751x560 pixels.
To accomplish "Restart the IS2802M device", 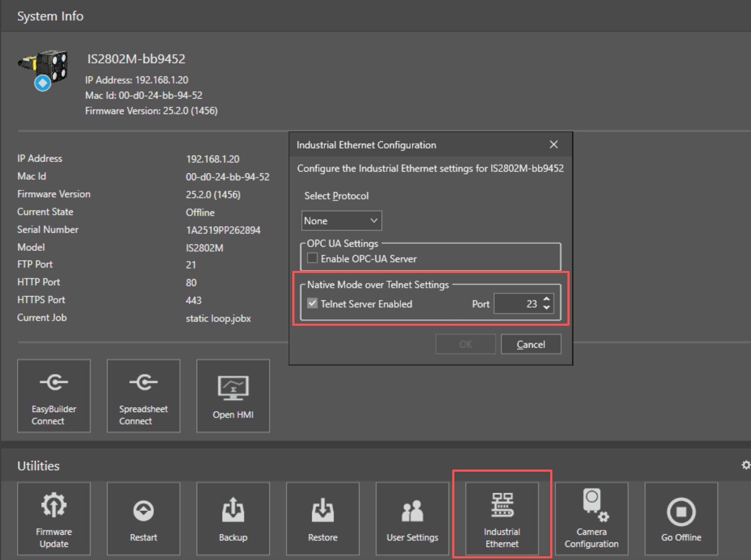I will click(143, 518).
